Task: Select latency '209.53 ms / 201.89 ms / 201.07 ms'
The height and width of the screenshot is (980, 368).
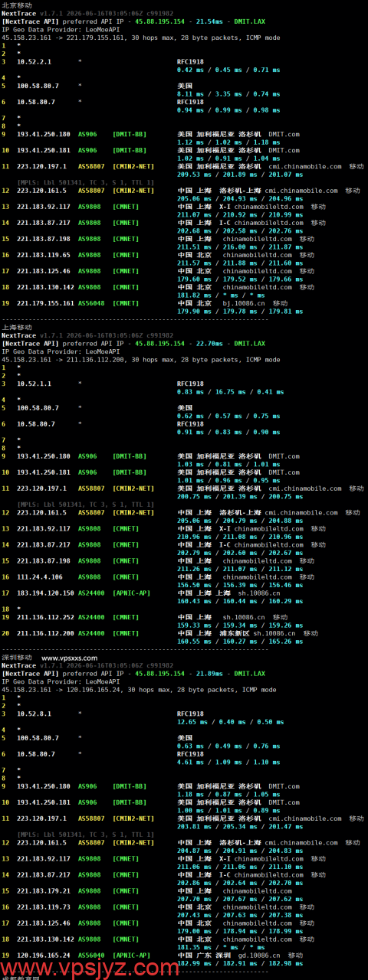Action: click(x=233, y=174)
